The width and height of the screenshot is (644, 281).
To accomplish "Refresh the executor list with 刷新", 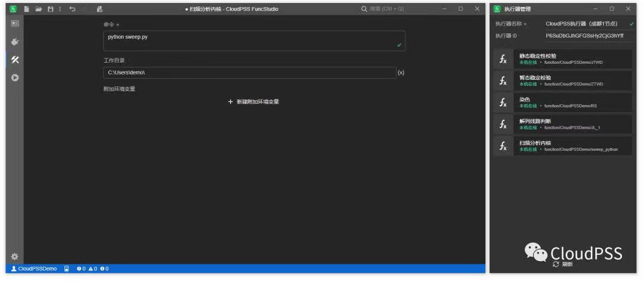I will [563, 264].
